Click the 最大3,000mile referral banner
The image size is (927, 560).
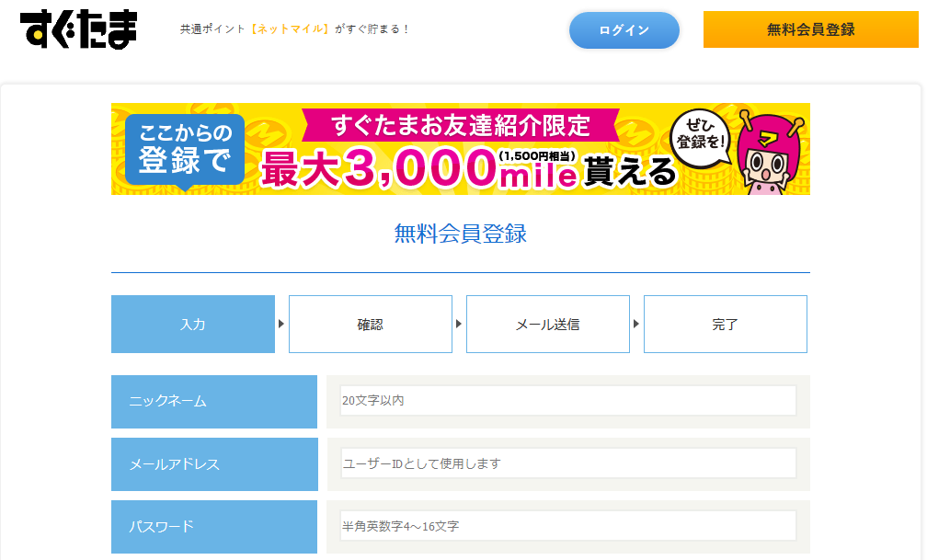461,149
